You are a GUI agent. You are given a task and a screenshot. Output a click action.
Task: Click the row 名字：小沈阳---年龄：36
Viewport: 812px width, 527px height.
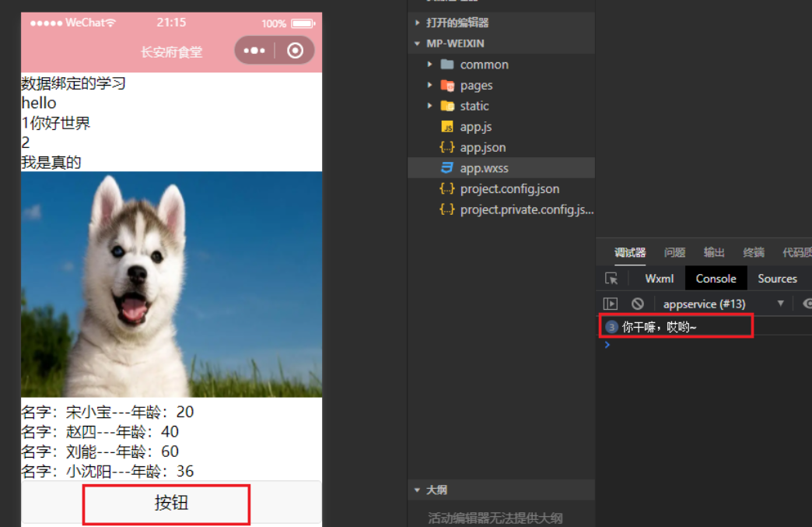coord(107,471)
